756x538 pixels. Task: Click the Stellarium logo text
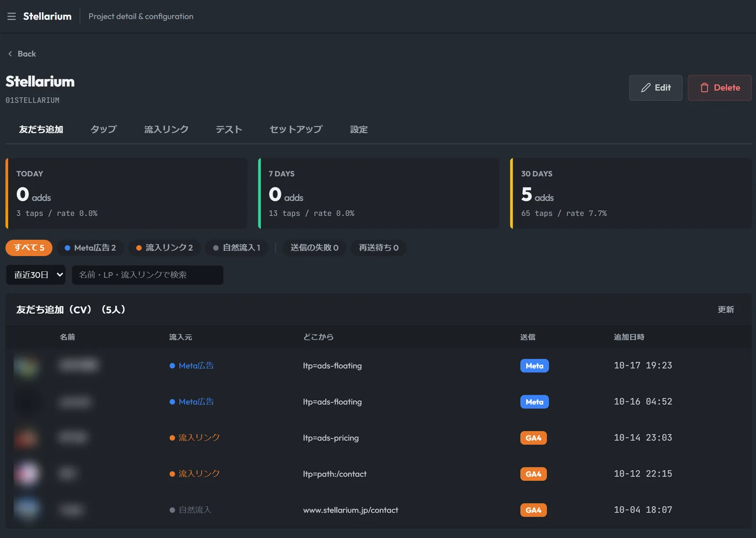47,17
